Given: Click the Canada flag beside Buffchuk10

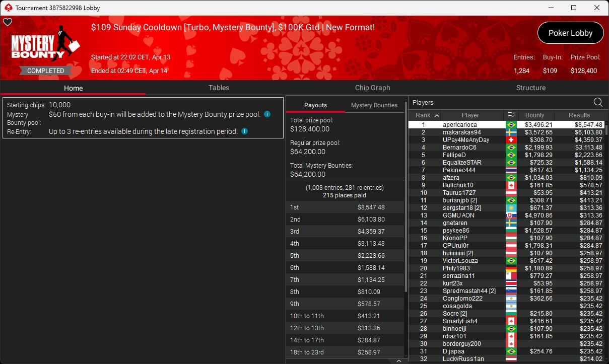Looking at the screenshot, I should point(511,185).
